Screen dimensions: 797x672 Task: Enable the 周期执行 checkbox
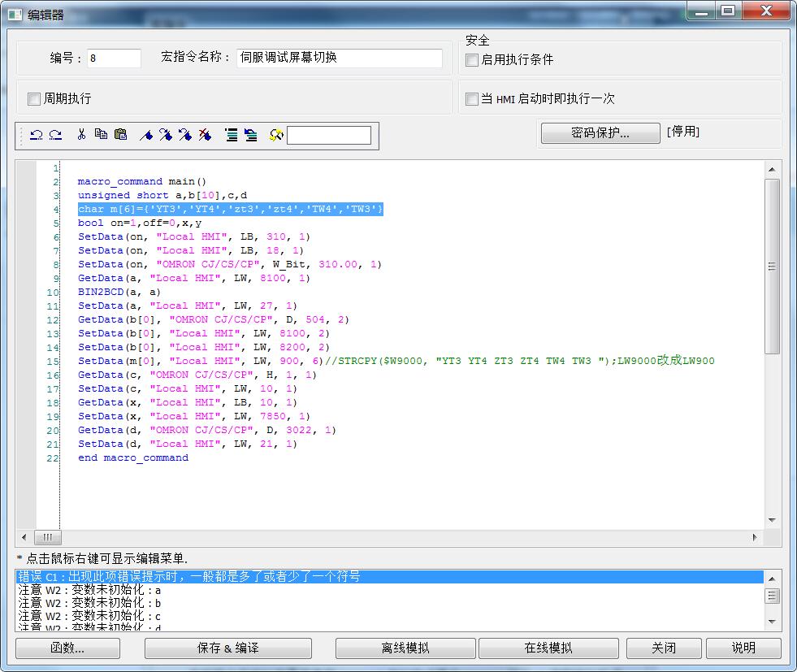34,99
